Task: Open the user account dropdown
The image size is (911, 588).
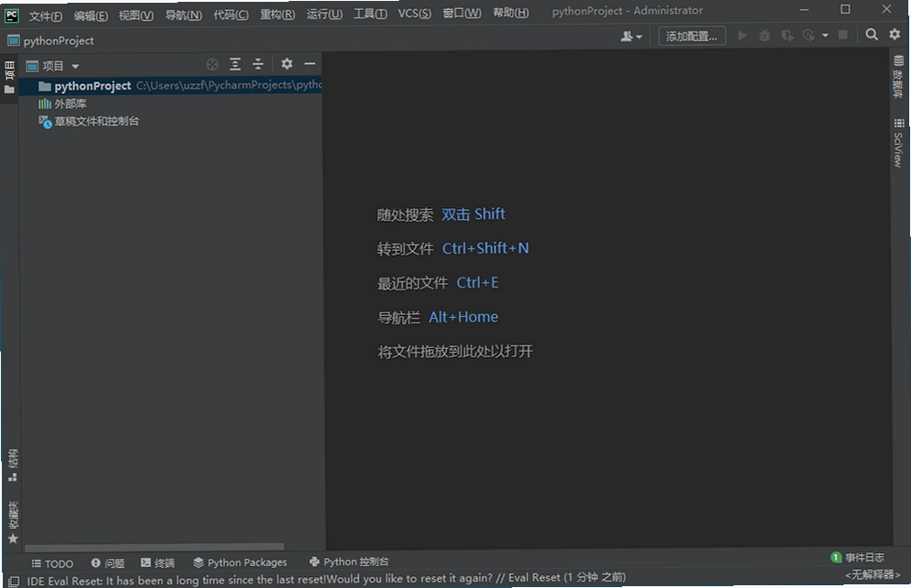Action: click(631, 36)
